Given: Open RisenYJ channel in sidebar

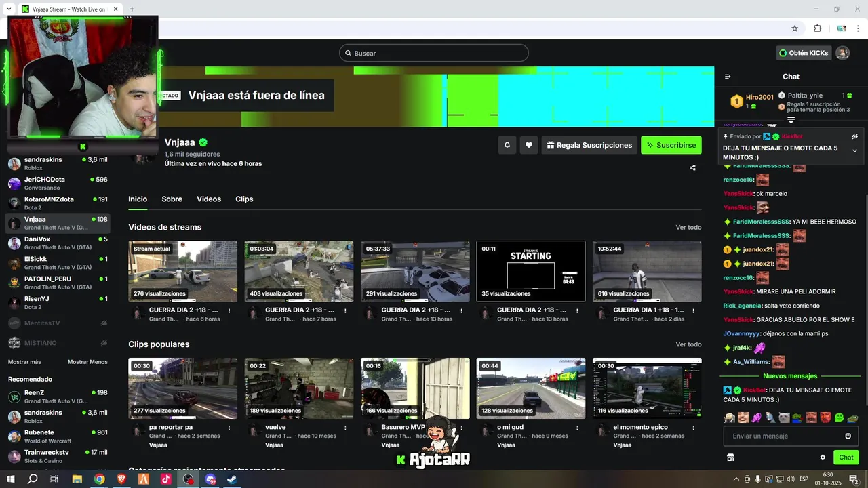Looking at the screenshot, I should 58,302.
